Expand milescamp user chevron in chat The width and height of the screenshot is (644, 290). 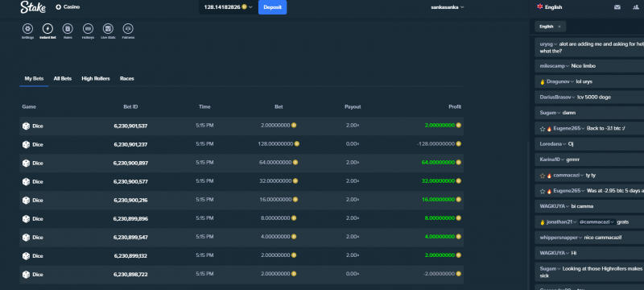pos(568,66)
